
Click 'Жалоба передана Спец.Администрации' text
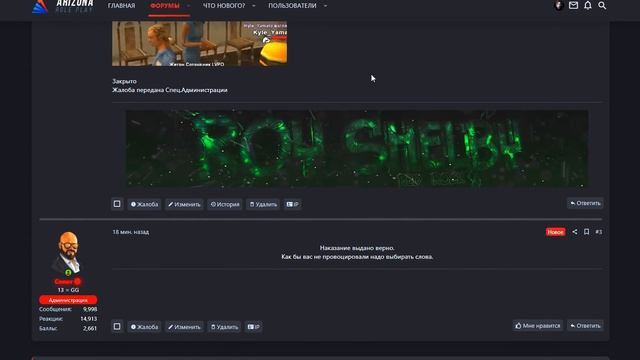click(170, 90)
